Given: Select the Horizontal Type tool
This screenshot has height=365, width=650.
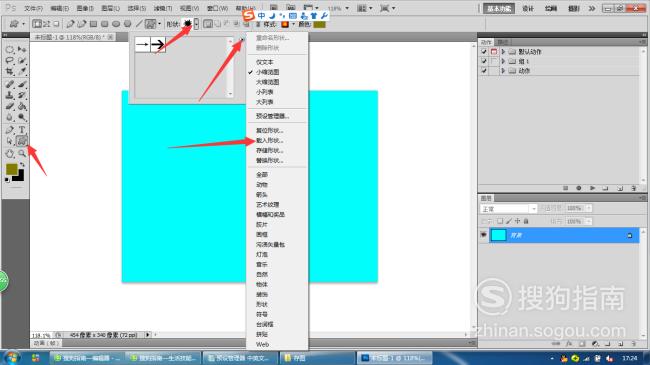Looking at the screenshot, I should pos(22,130).
